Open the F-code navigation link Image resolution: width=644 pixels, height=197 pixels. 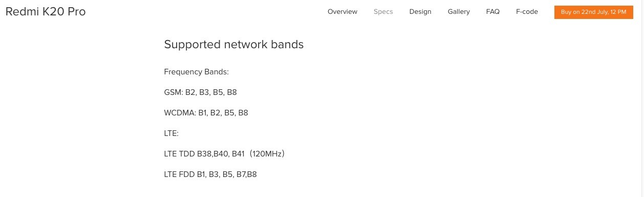[x=527, y=12]
